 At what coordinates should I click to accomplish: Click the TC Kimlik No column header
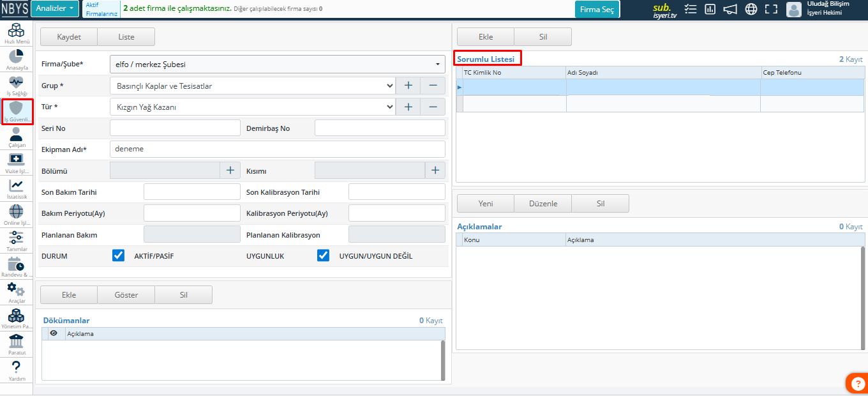[514, 73]
